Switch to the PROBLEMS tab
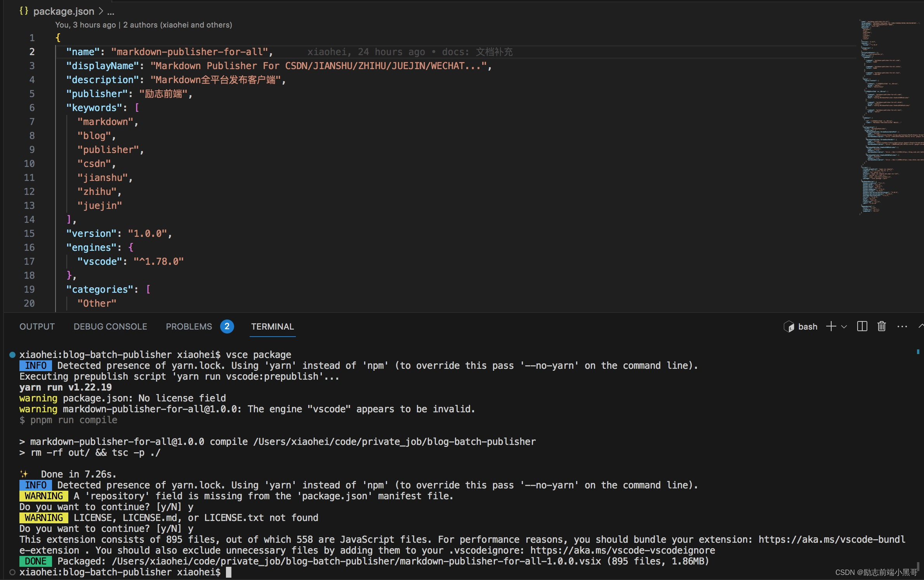 189,326
